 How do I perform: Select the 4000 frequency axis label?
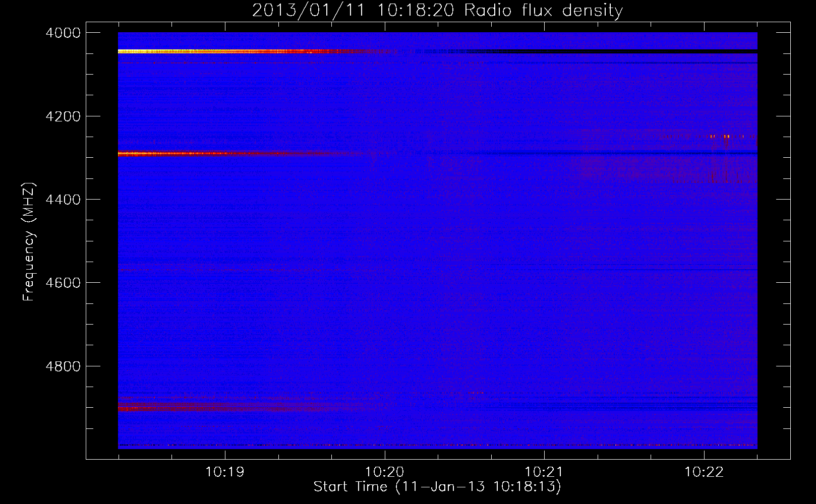[x=63, y=33]
